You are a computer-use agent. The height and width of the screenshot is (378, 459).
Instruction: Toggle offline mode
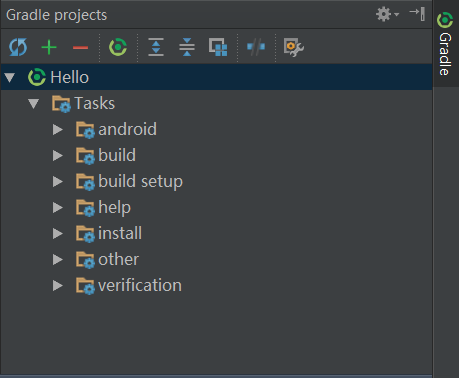[x=256, y=47]
